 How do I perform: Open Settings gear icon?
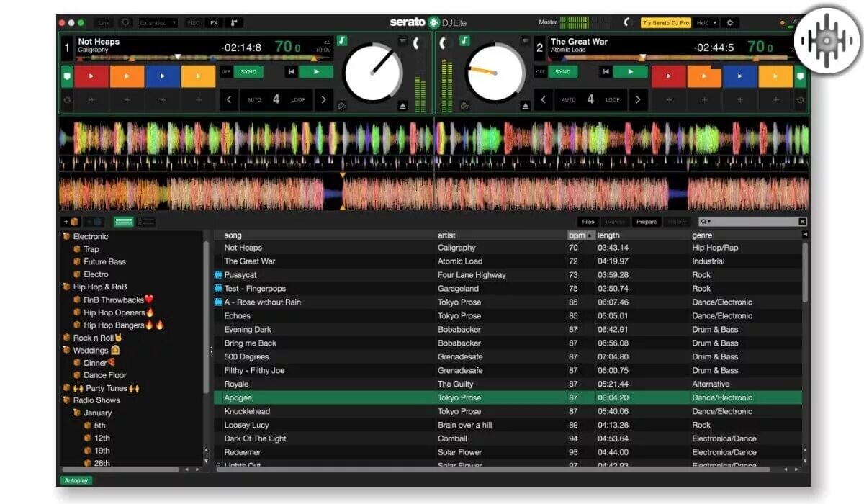pos(729,23)
